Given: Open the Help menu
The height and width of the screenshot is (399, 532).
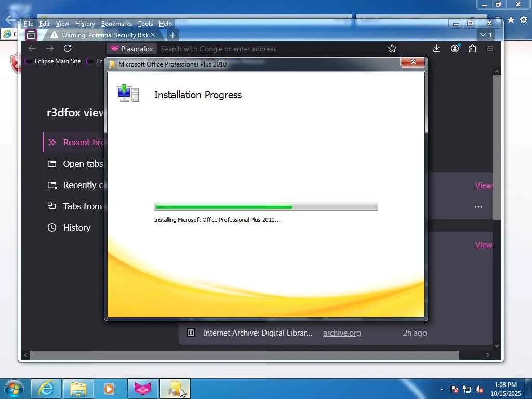Looking at the screenshot, I should (x=165, y=24).
